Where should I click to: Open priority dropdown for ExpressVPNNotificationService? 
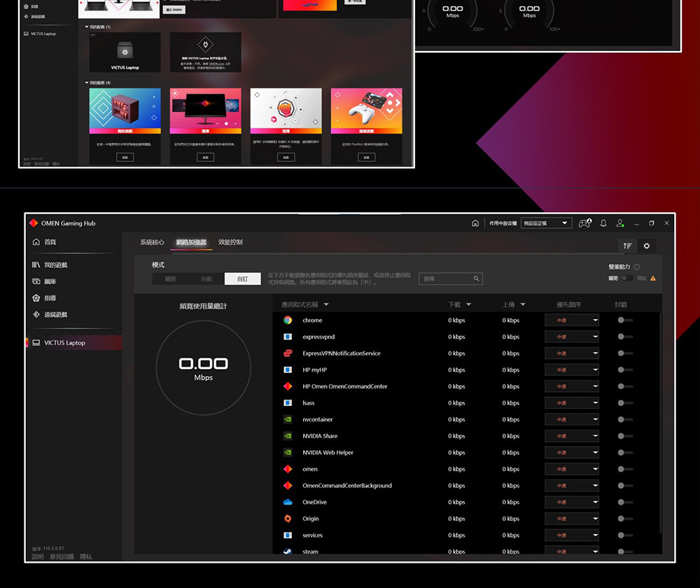coord(572,353)
